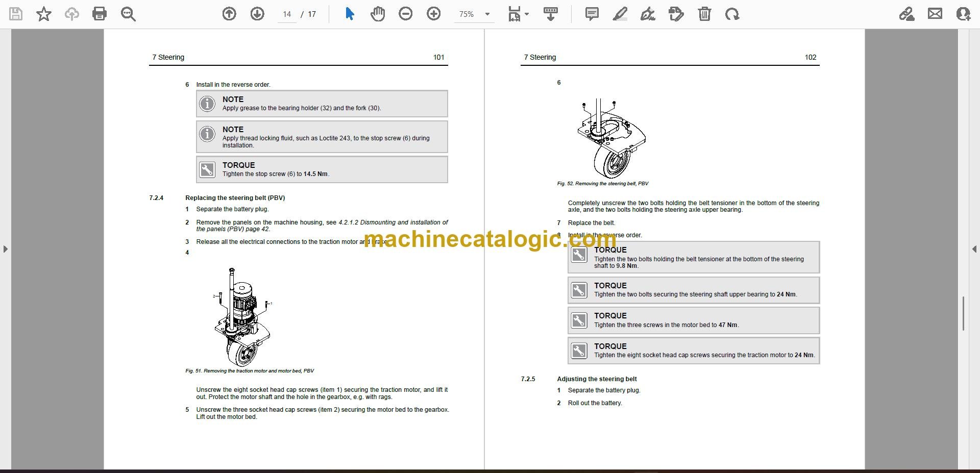Image resolution: width=980 pixels, height=473 pixels.
Task: Go to next page arrow
Action: [257, 14]
